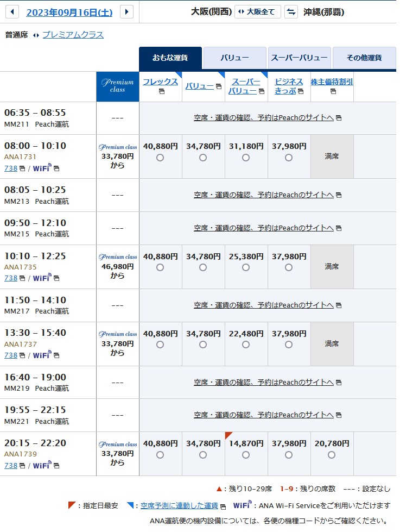Select 31,180円 スーパーバリュー fare for ANA1731

pyautogui.click(x=246, y=158)
